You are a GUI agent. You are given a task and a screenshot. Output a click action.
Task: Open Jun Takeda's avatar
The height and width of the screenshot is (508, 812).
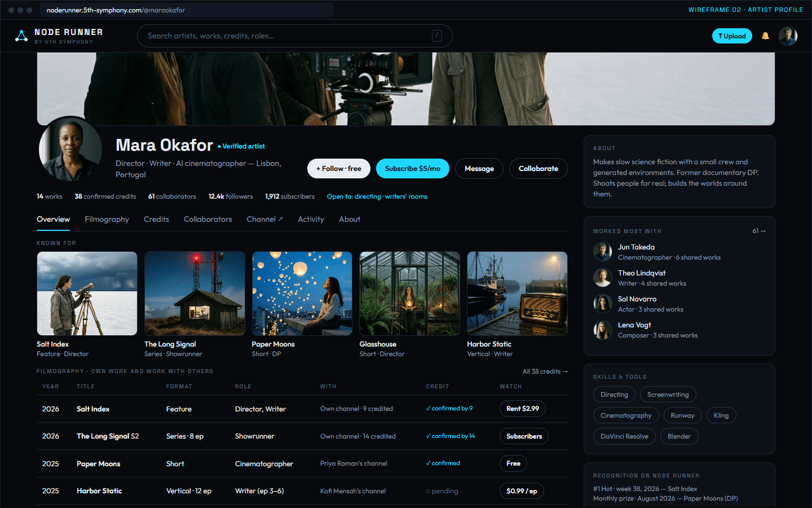(603, 252)
